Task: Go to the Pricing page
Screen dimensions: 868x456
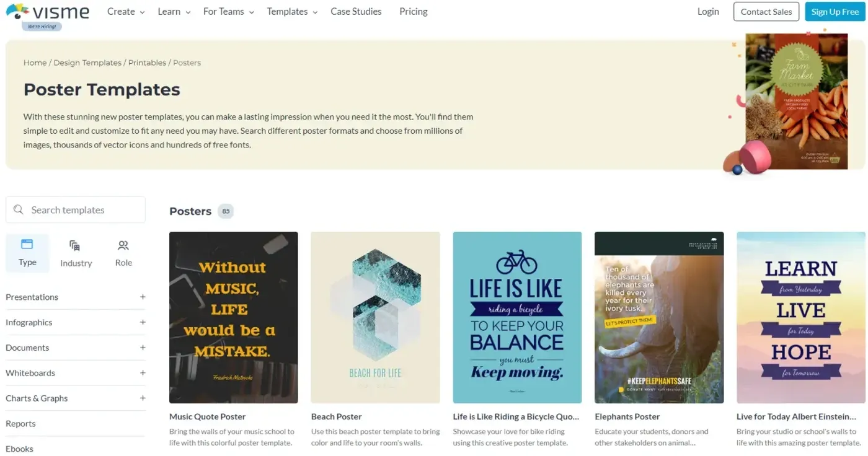Action: click(414, 11)
